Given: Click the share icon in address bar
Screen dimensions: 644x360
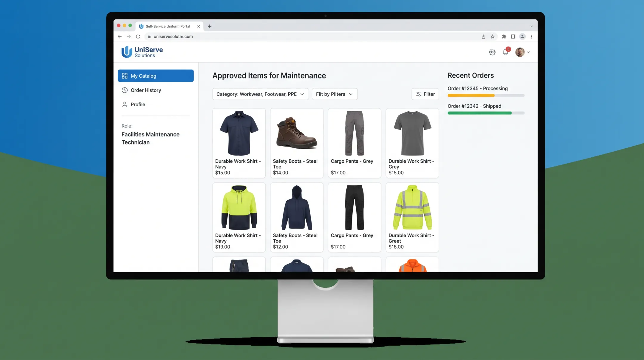Looking at the screenshot, I should pos(483,36).
